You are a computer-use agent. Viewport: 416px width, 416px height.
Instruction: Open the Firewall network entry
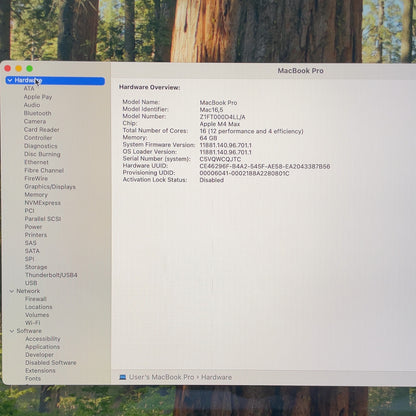(36, 299)
